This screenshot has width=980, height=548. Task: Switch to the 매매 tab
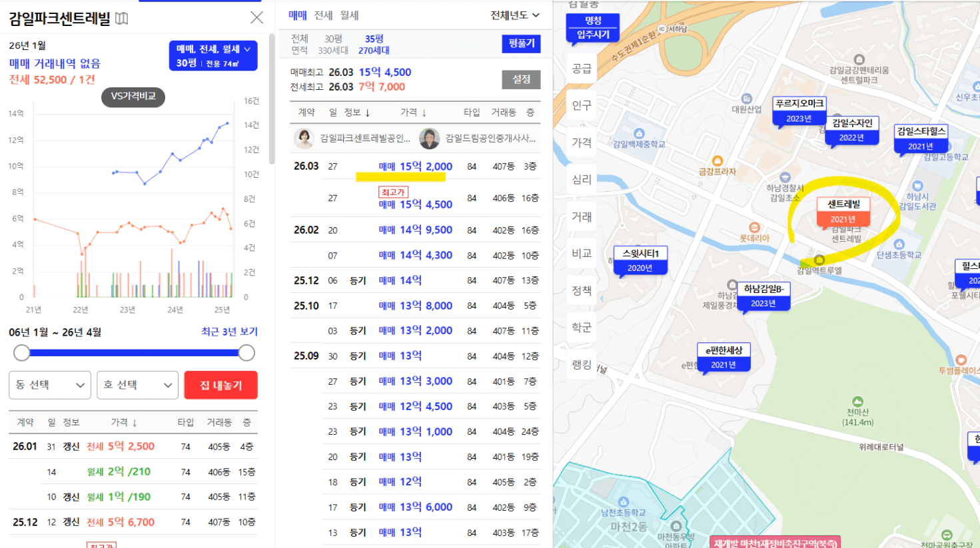click(x=298, y=15)
